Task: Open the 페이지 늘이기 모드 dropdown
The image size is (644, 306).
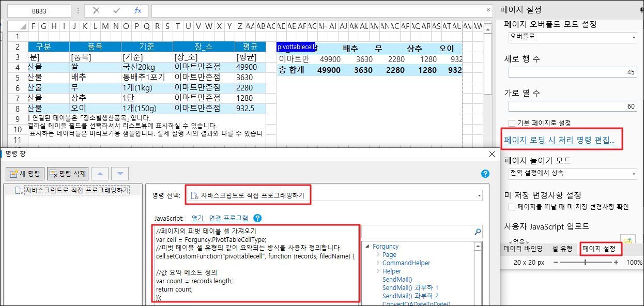Action: 573,173
